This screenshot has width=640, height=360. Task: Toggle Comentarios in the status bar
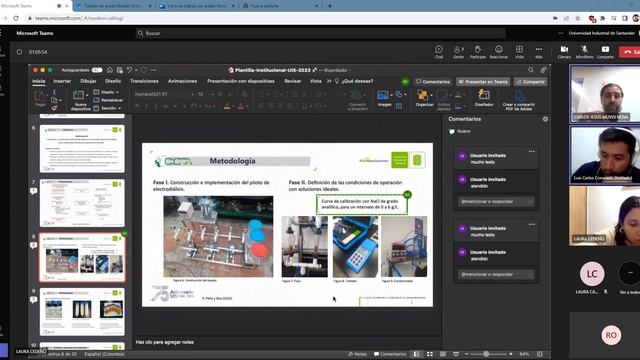tap(390, 354)
